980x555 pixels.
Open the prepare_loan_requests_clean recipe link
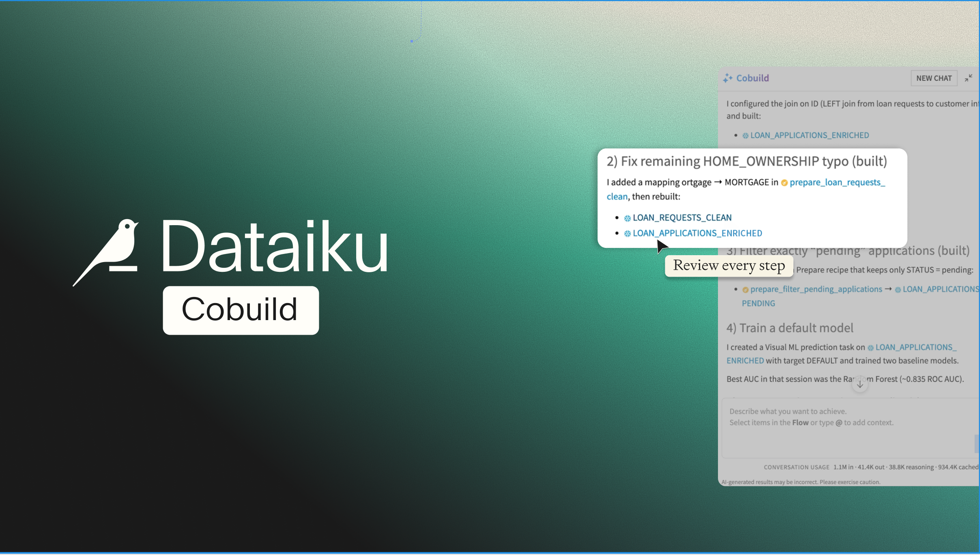click(746, 189)
